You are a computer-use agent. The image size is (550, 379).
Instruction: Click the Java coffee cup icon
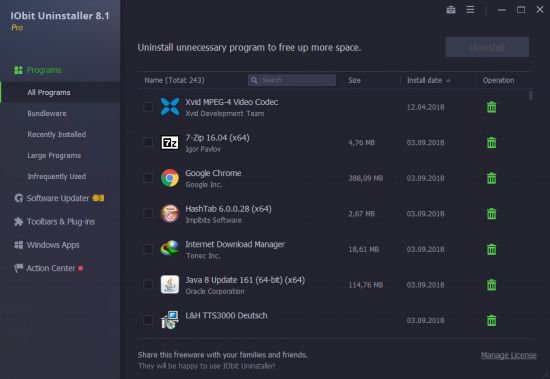pos(170,284)
